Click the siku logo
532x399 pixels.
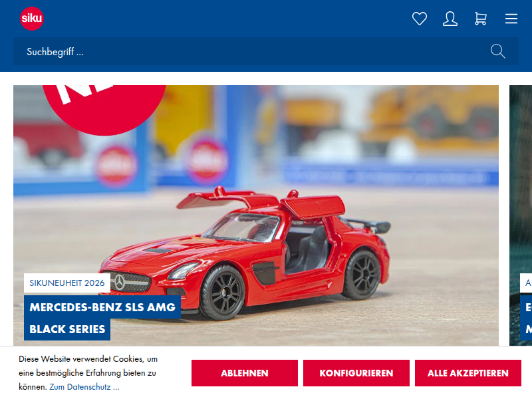coord(32,19)
